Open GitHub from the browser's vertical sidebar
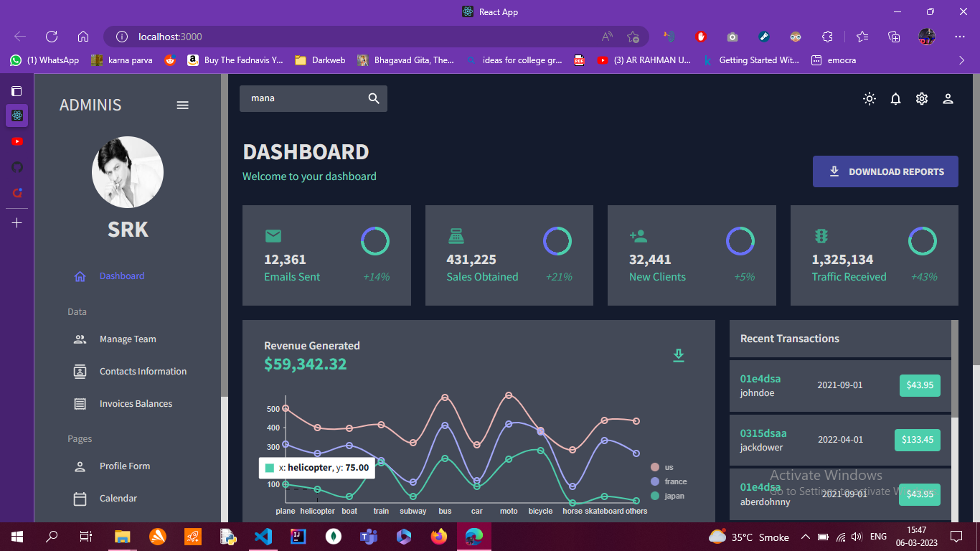980x551 pixels. click(17, 166)
